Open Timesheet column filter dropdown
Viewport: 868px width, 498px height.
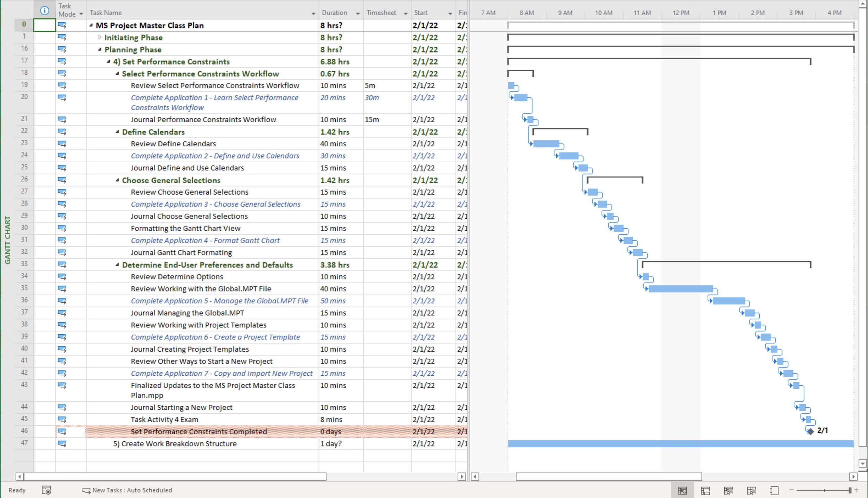click(406, 14)
